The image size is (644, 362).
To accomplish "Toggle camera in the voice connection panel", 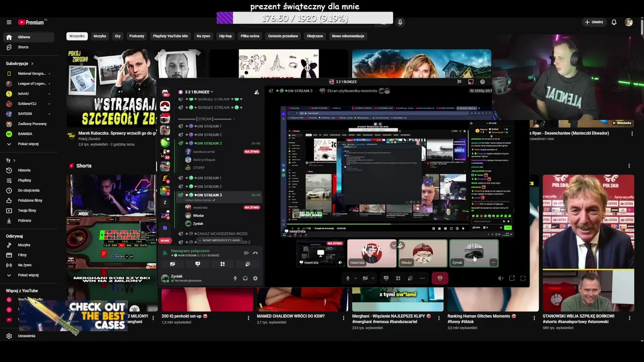I will tap(173, 264).
